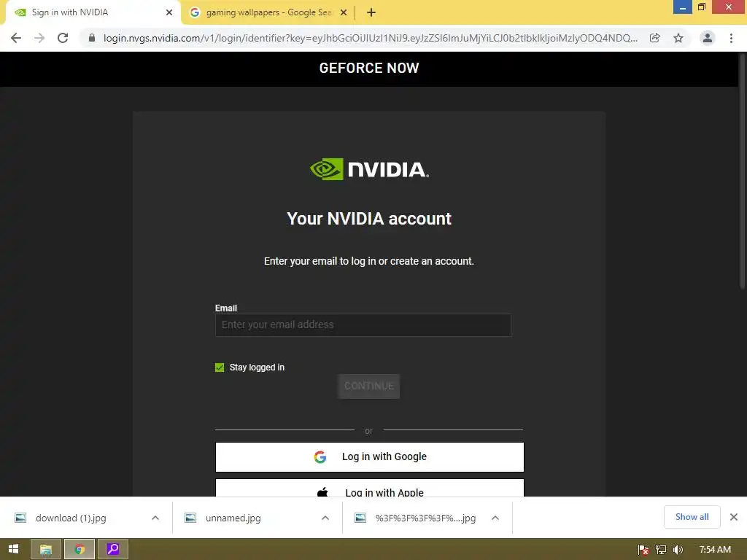Viewport: 747px width, 560px height.
Task: Click the NVIDIA logo
Action: coord(369,169)
